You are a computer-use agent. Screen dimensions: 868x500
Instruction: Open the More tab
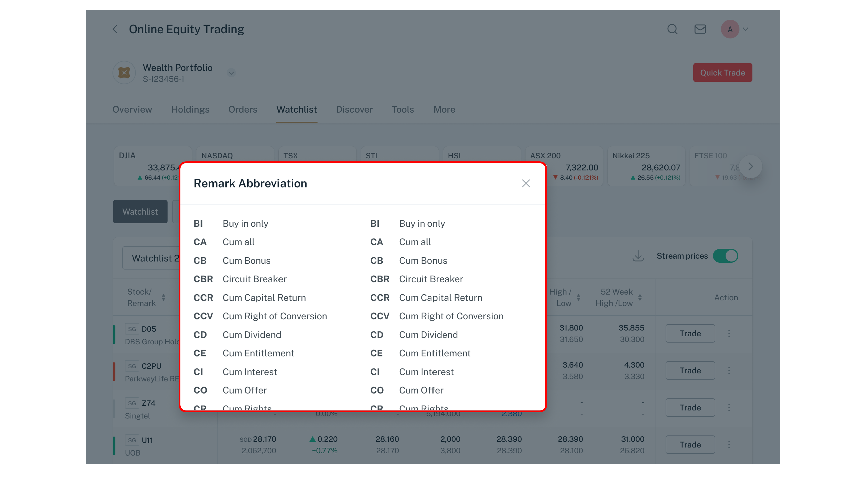444,109
